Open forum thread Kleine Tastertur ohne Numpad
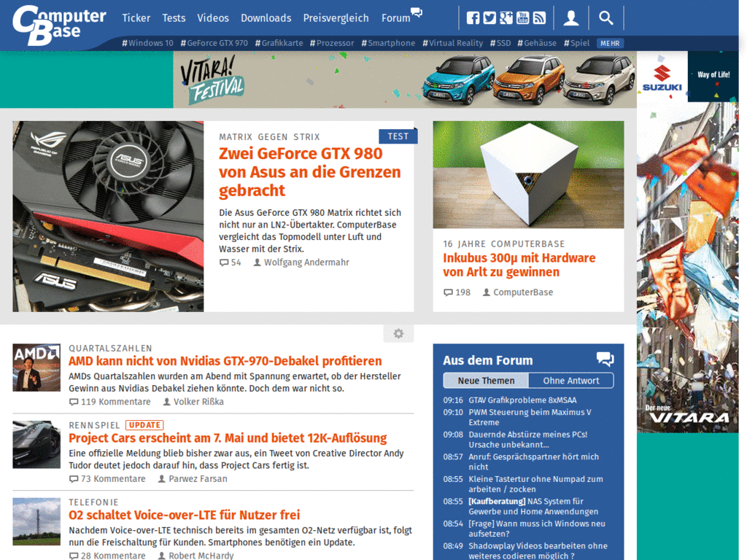Image resolution: width=747 pixels, height=560 pixels. point(535,484)
